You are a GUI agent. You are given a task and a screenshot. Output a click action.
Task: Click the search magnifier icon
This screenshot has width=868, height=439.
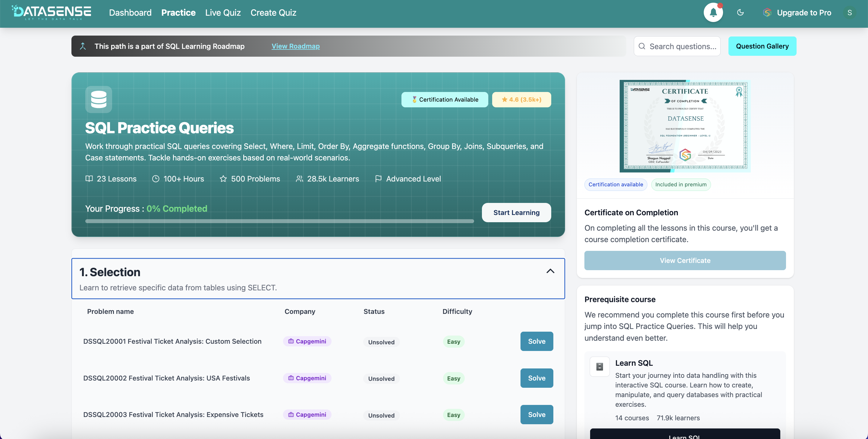point(642,46)
